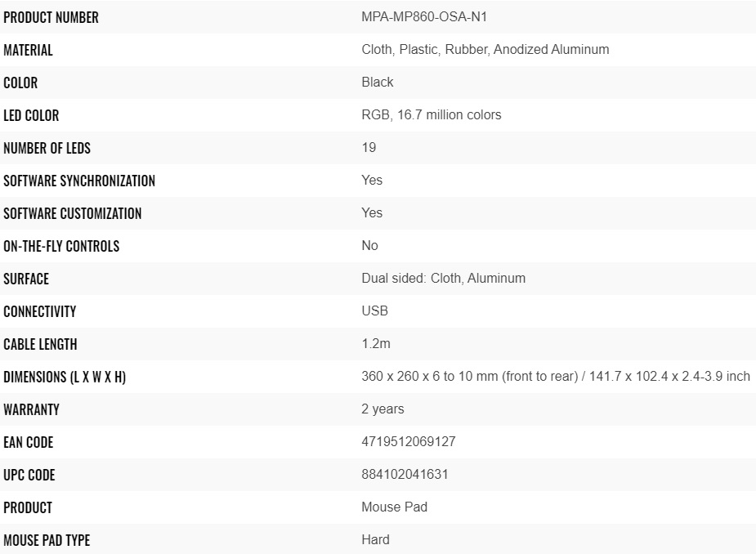Click No beside ON-THE-FLY CONTROLS
Viewport: 756px width, 554px height.
tap(369, 245)
